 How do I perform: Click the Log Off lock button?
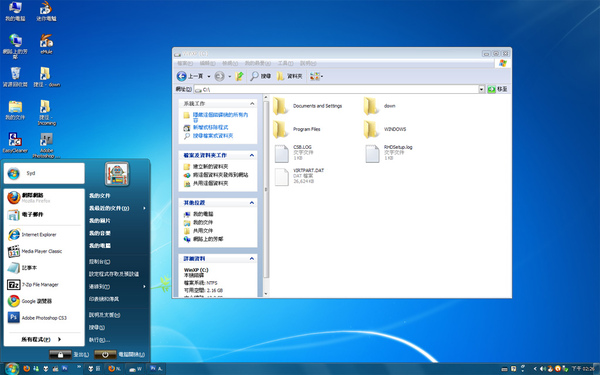tap(60, 355)
